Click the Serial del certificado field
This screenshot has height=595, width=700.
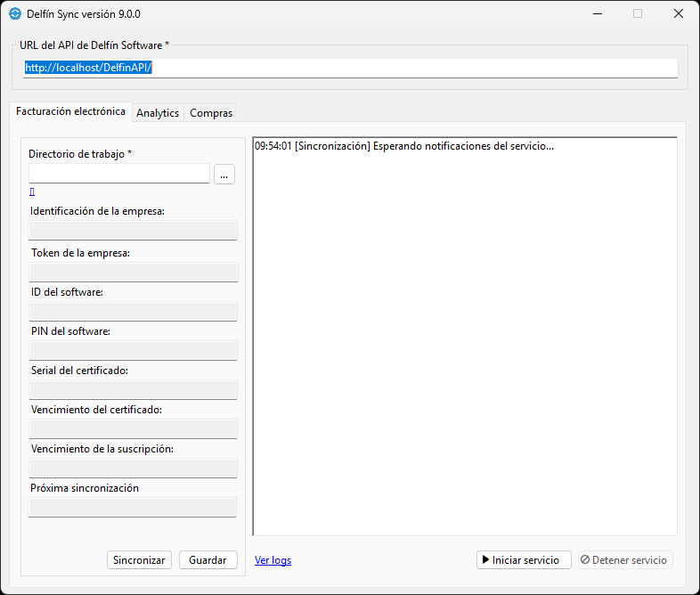click(133, 389)
